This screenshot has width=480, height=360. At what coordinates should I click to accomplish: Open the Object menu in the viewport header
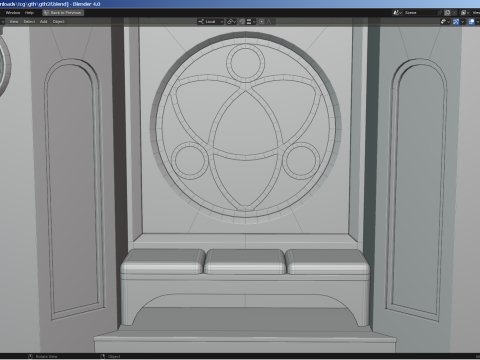[58, 22]
